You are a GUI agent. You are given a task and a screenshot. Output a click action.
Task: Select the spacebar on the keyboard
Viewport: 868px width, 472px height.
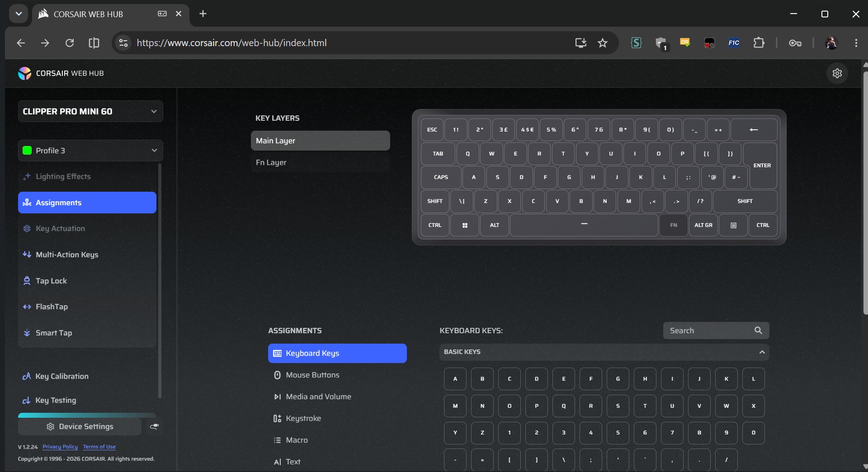coord(584,225)
